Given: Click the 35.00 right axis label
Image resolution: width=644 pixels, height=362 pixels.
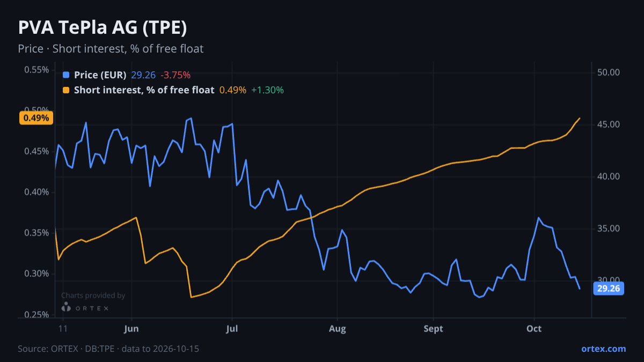Looking at the screenshot, I should tap(609, 228).
